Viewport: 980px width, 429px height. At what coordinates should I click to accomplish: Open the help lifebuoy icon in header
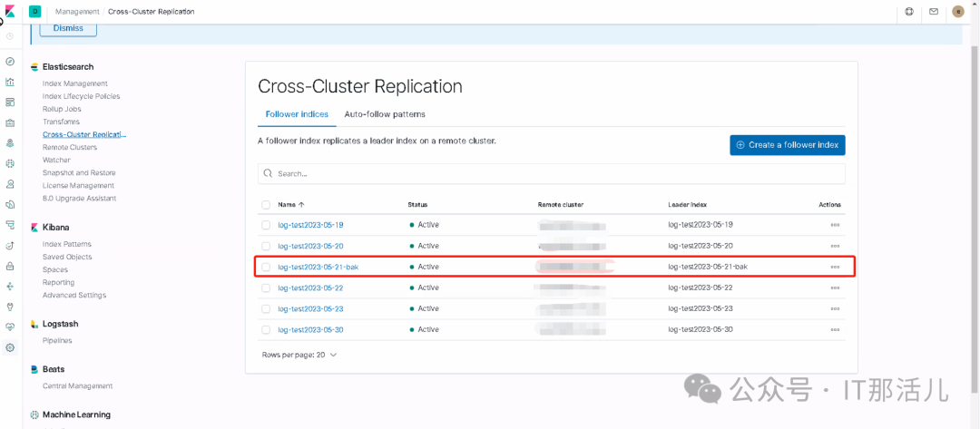(909, 11)
